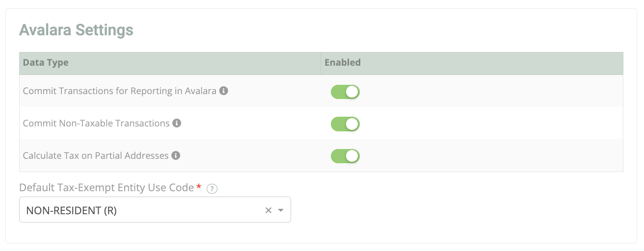Click the red required asterisk

click(x=199, y=187)
